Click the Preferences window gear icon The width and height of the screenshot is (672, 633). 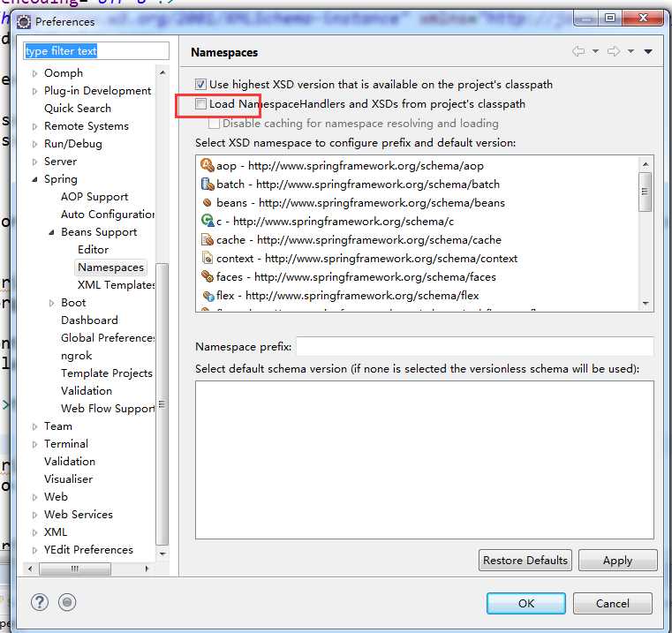coord(24,21)
